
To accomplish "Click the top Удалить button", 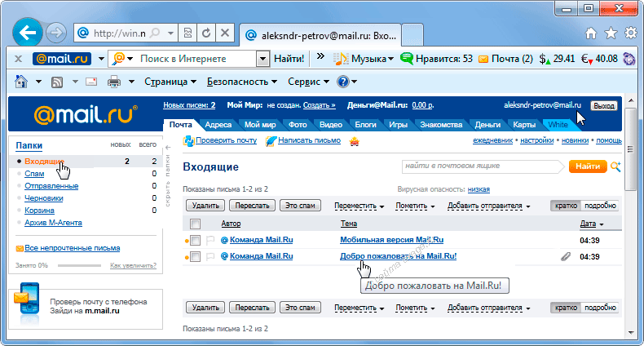I will pyautogui.click(x=205, y=206).
